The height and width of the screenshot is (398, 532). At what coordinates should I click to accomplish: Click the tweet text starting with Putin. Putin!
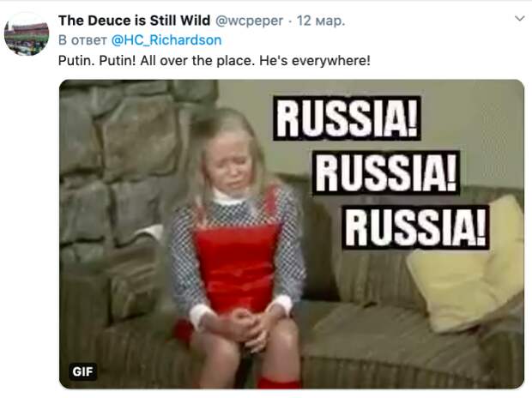click(x=215, y=61)
